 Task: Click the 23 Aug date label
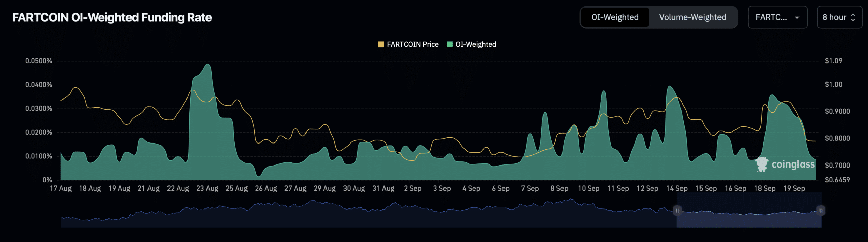click(207, 189)
